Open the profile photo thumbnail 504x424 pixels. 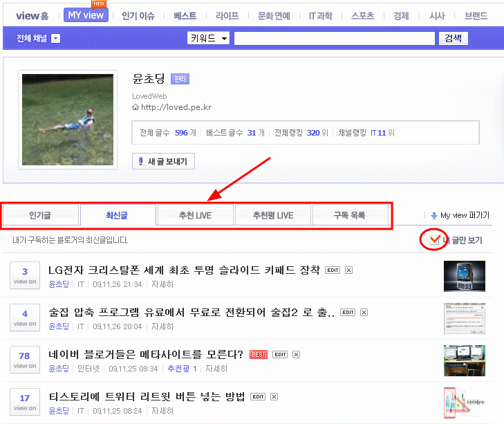point(68,120)
